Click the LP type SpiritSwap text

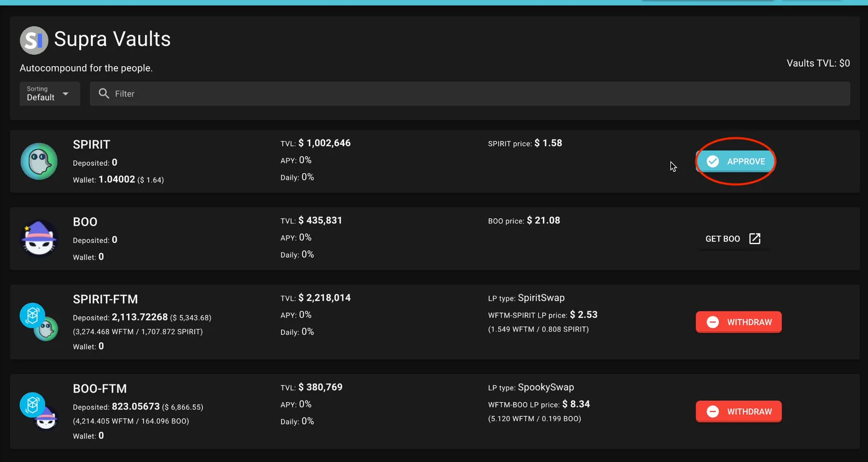pyautogui.click(x=526, y=298)
